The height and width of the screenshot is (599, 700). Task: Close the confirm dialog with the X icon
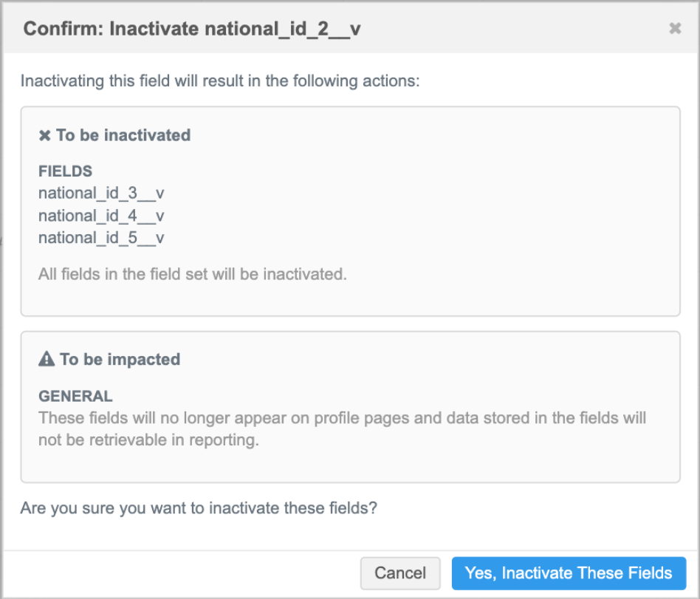click(674, 29)
